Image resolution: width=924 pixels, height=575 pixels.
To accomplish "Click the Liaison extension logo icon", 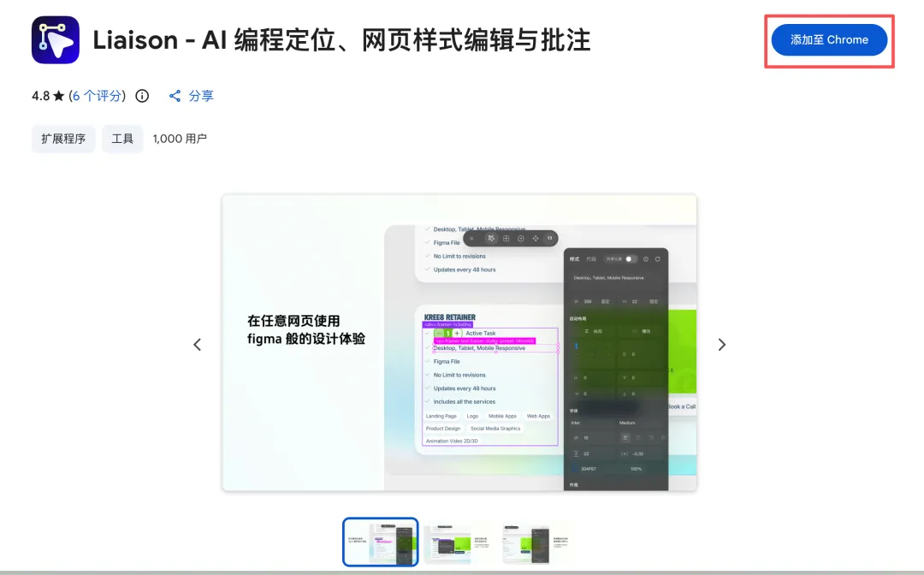I will pyautogui.click(x=56, y=40).
